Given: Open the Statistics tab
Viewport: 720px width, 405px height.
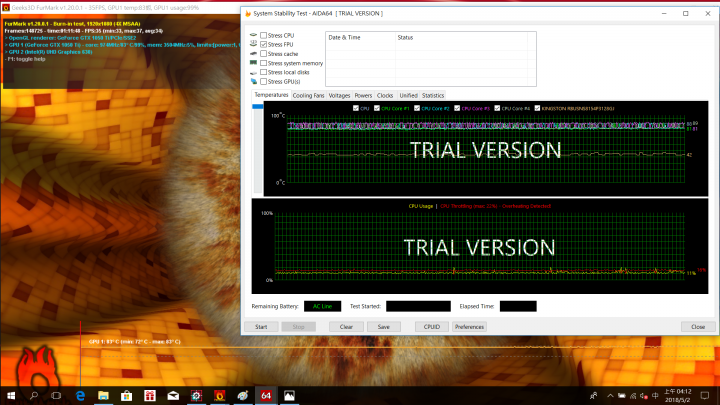Looking at the screenshot, I should 433,96.
